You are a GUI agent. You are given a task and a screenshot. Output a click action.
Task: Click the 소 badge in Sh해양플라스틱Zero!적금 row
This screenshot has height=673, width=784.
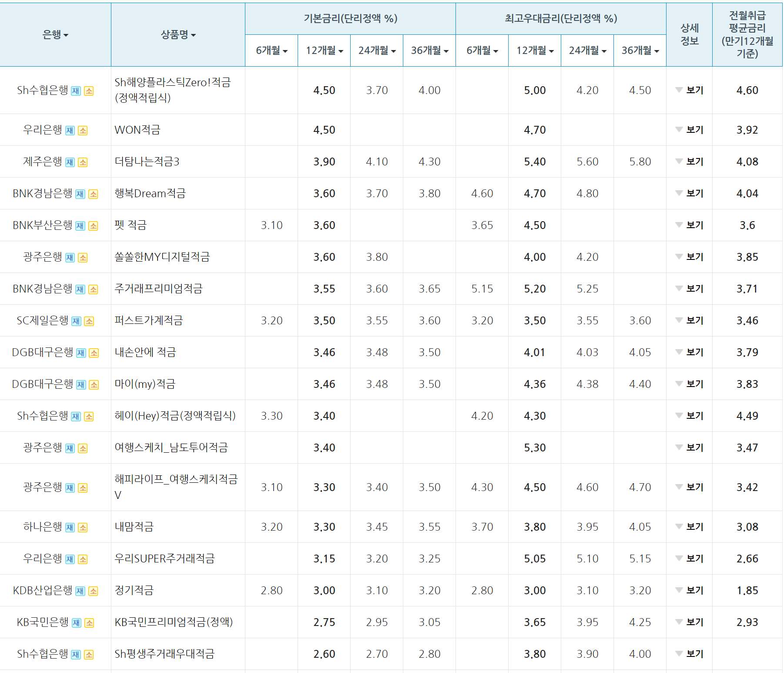pos(89,91)
